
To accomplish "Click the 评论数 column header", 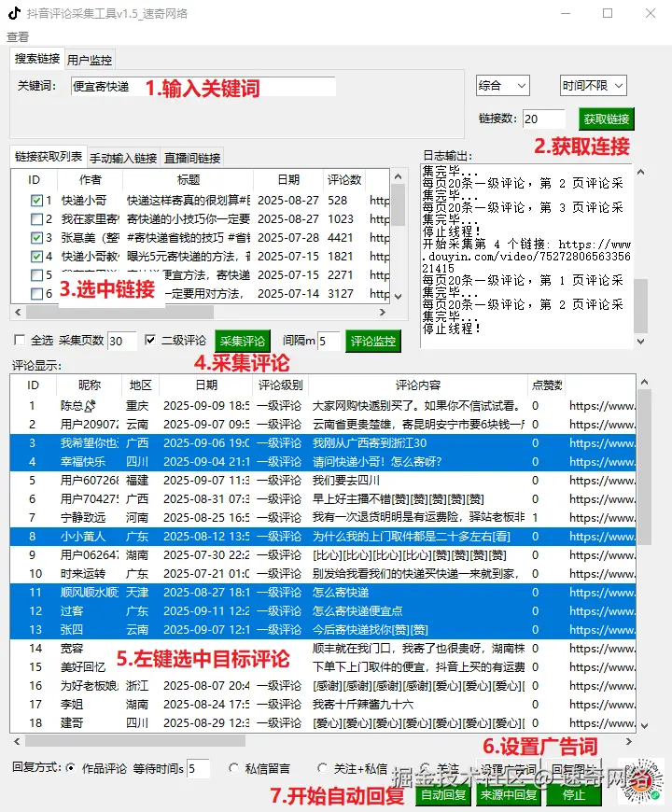I will [344, 180].
